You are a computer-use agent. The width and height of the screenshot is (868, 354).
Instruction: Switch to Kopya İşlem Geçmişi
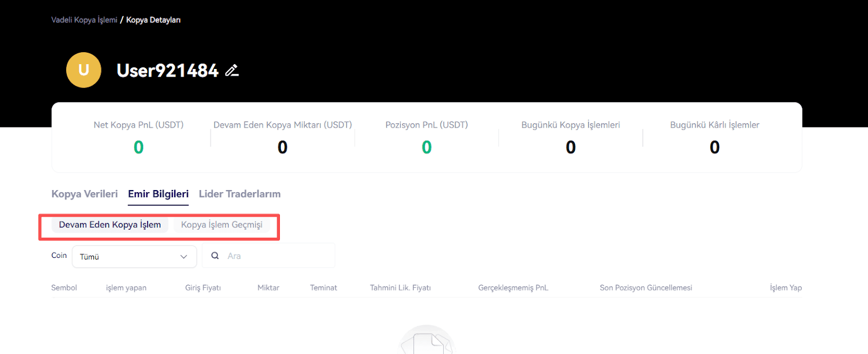point(222,225)
